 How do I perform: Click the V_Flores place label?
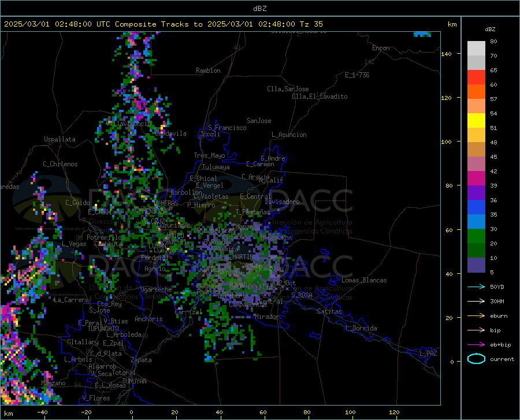point(96,398)
